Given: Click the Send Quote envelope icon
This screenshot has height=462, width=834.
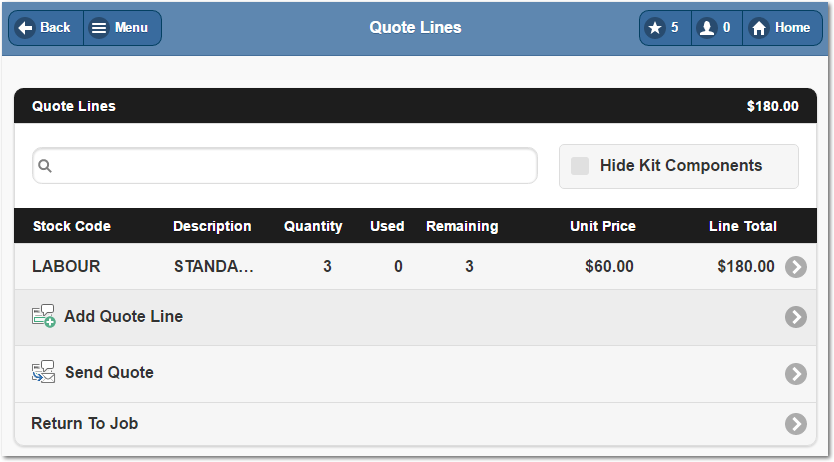Looking at the screenshot, I should pos(43,372).
